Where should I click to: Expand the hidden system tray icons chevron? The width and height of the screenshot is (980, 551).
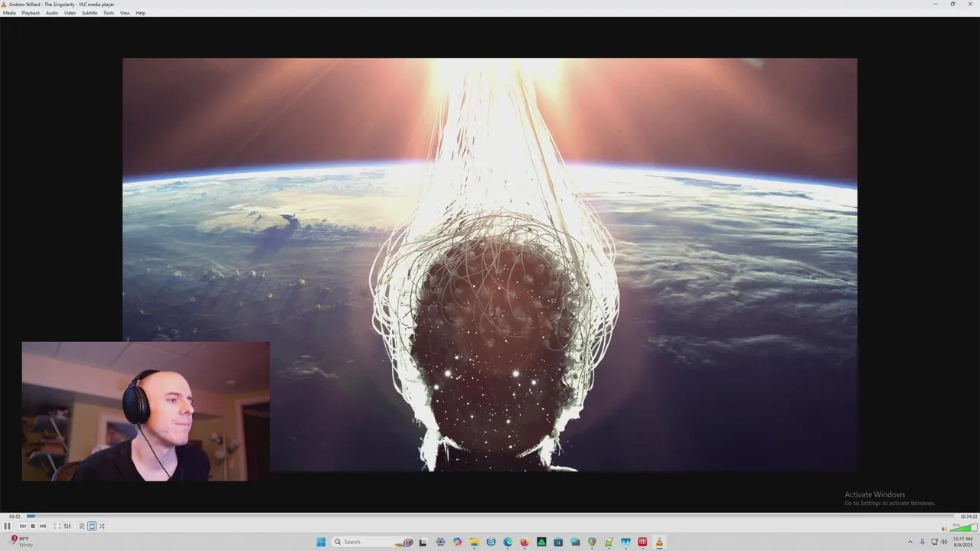coord(910,542)
